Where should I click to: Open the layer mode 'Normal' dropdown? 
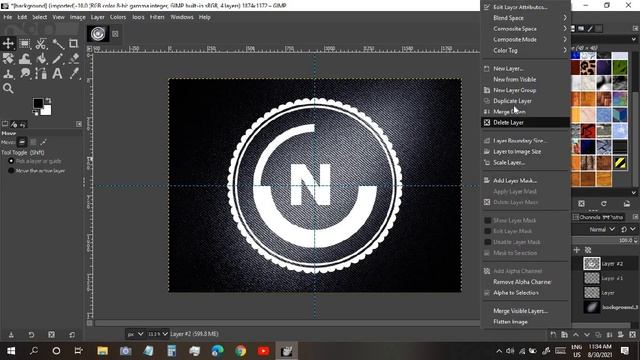[602, 229]
